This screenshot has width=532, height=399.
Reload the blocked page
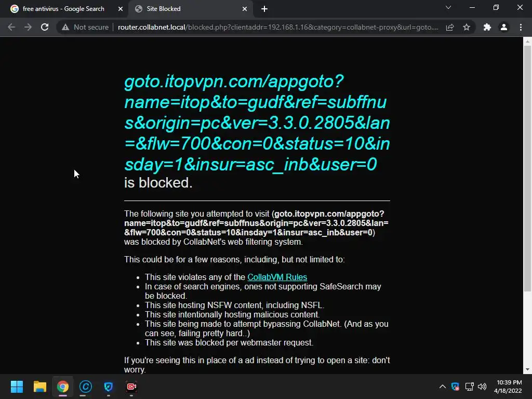tap(45, 27)
